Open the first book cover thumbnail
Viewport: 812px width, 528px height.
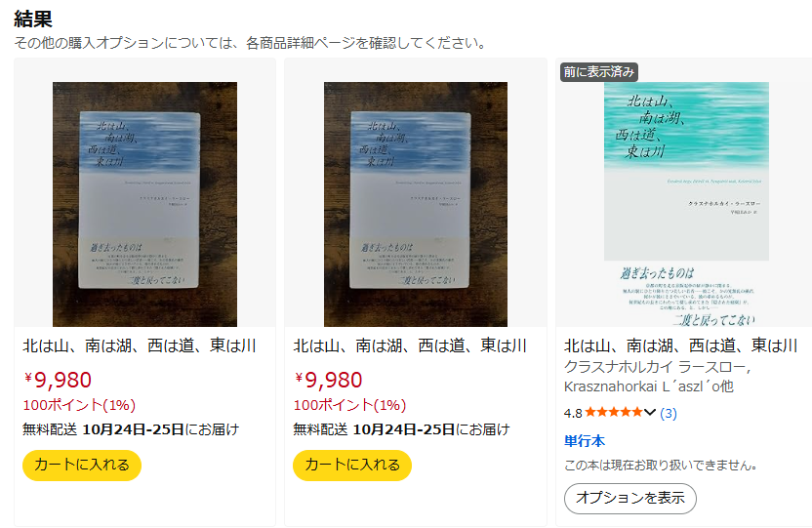[145, 204]
